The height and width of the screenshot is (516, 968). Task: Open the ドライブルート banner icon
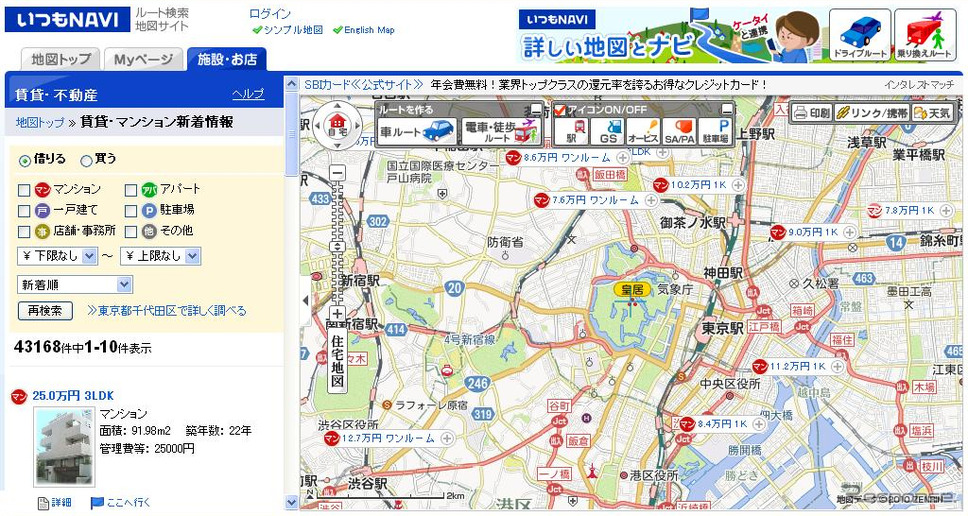[859, 35]
